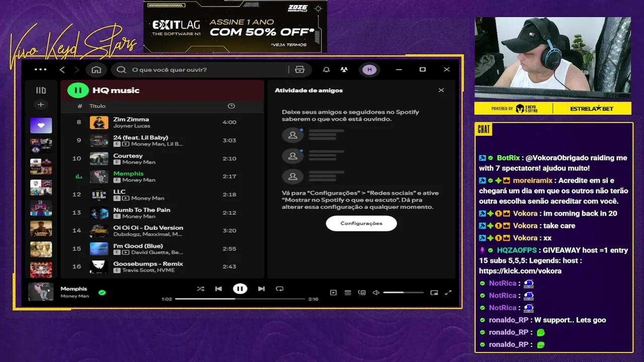The height and width of the screenshot is (362, 644).
Task: Open Money Man artist under Courtesy
Action: 139,162
